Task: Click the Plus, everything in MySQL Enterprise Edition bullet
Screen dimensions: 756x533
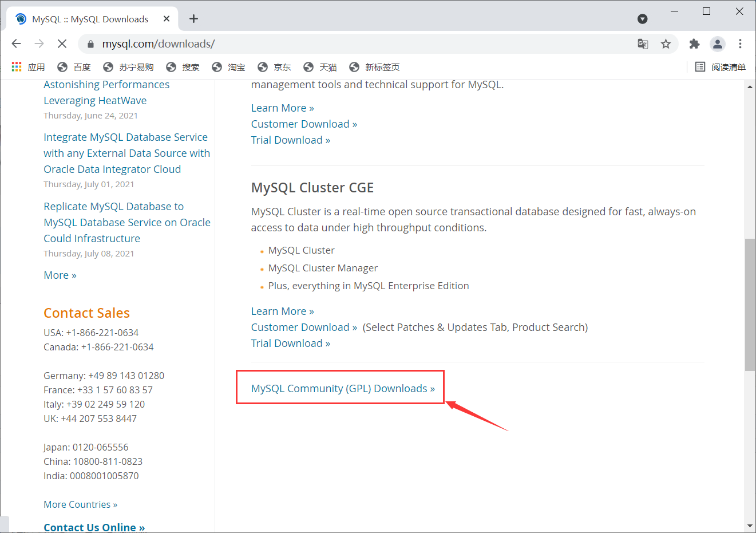Action: click(x=369, y=286)
